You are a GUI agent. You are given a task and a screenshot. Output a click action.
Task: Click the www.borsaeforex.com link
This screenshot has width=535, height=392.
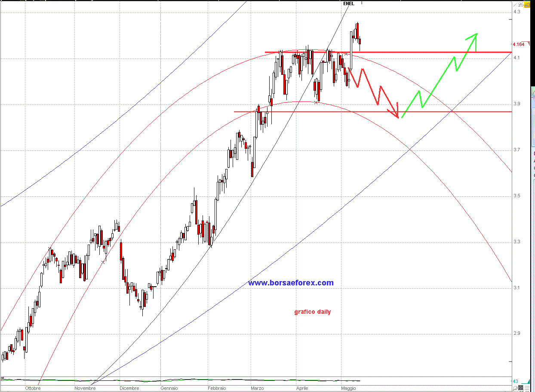(x=291, y=283)
